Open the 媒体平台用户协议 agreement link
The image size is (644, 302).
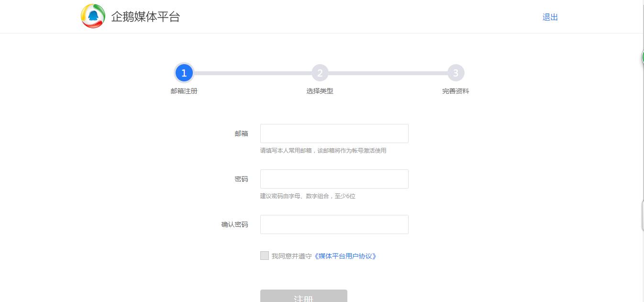click(346, 256)
